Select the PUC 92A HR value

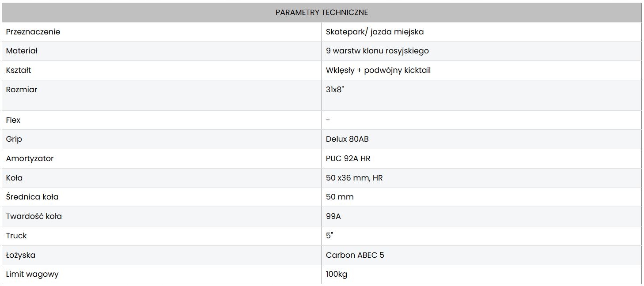(348, 158)
